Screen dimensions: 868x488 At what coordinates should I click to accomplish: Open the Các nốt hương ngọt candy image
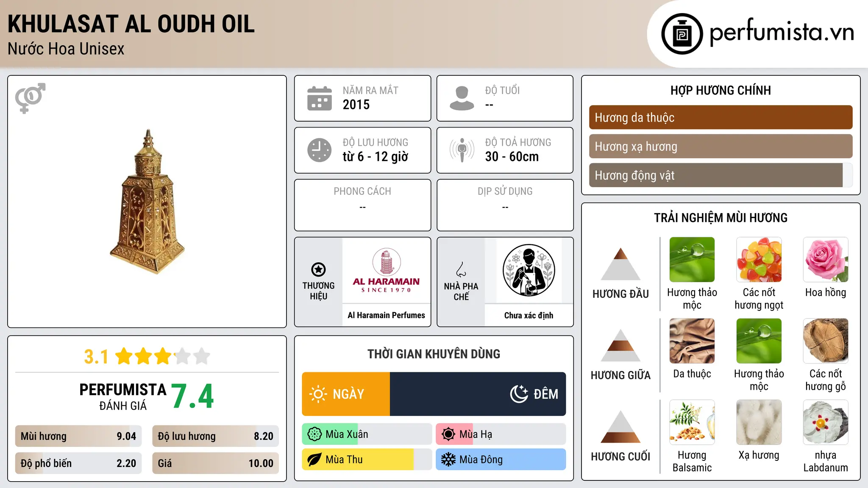click(x=759, y=260)
